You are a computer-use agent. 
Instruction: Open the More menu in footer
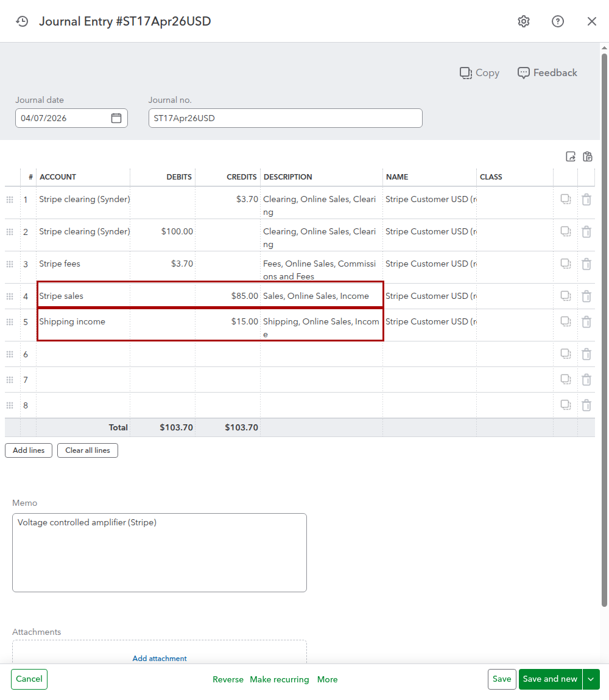tap(328, 679)
